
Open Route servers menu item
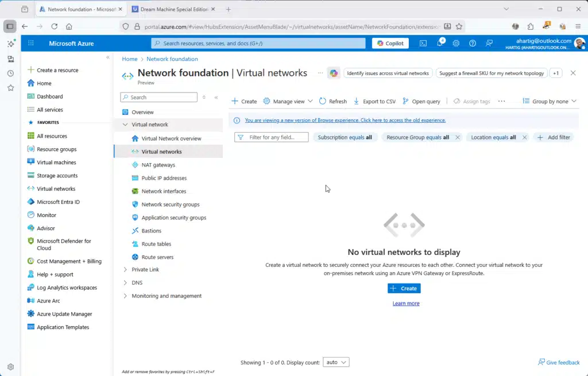(157, 257)
